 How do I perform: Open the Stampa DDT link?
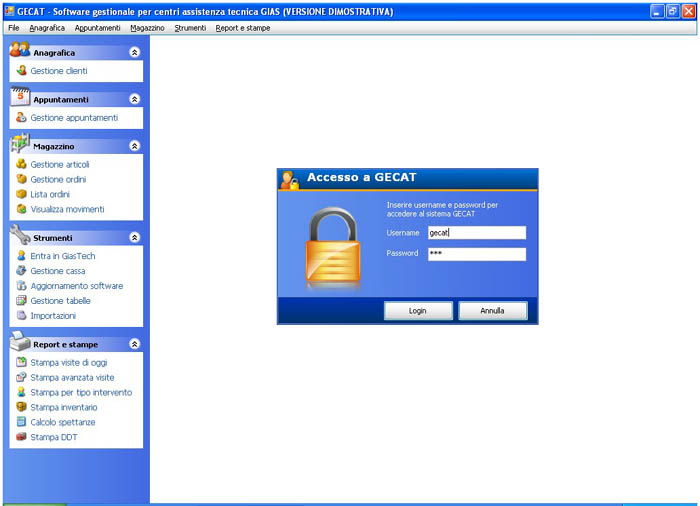(x=54, y=437)
